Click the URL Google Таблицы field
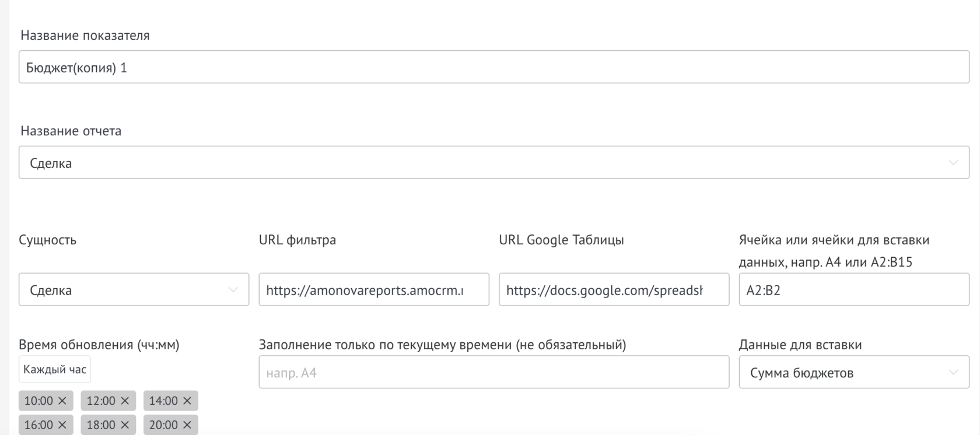The width and height of the screenshot is (980, 435). tap(614, 290)
